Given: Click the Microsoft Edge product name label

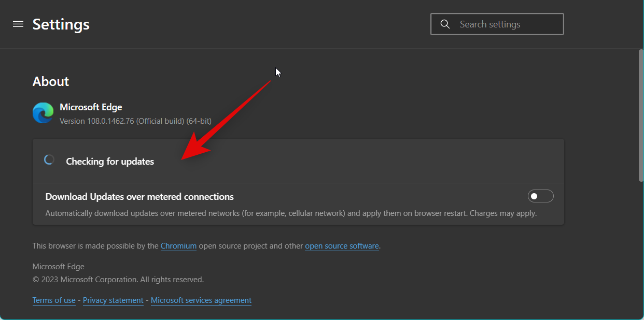Looking at the screenshot, I should coord(91,107).
